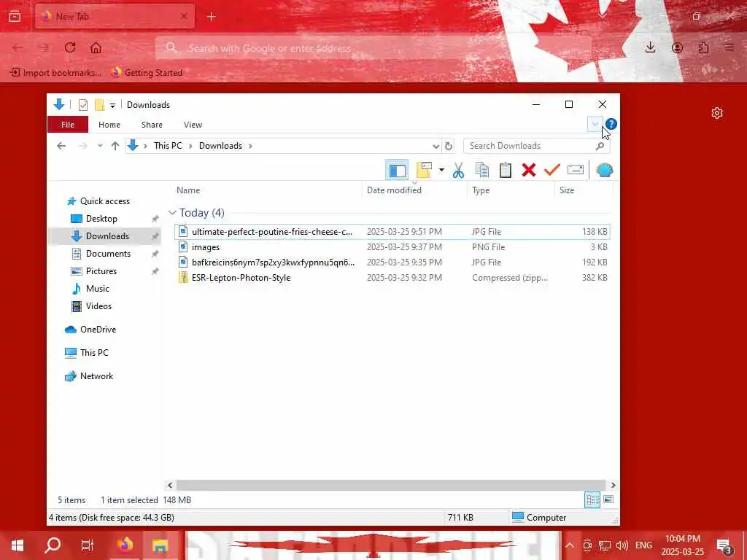Screen dimensions: 747x560
Task: Open Documents in the navigation pane
Action: tap(108, 253)
